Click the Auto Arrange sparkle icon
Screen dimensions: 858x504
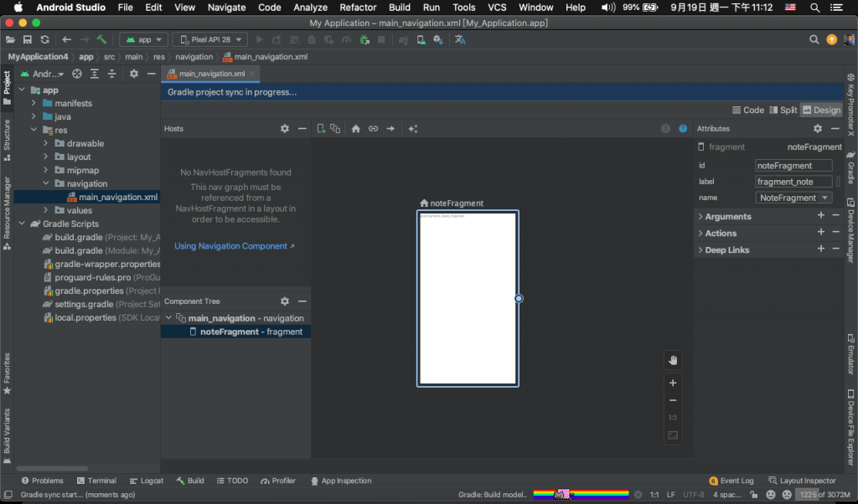pos(412,129)
